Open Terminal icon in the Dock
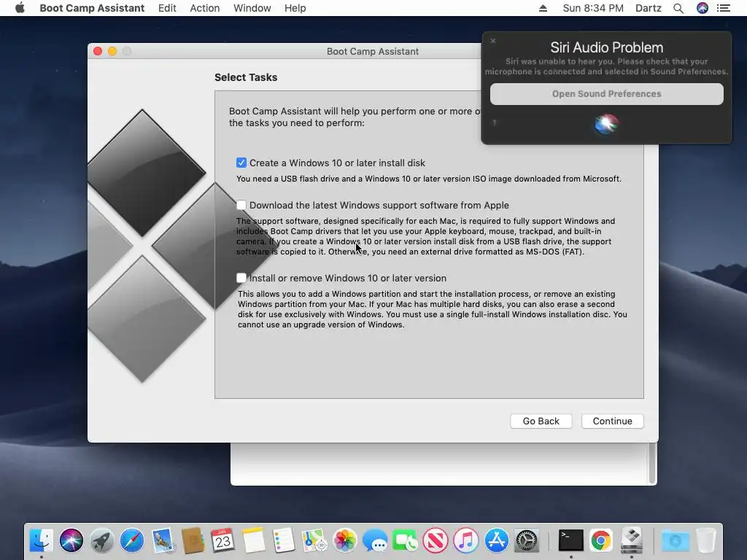Viewport: 747px width, 560px height. pos(570,540)
